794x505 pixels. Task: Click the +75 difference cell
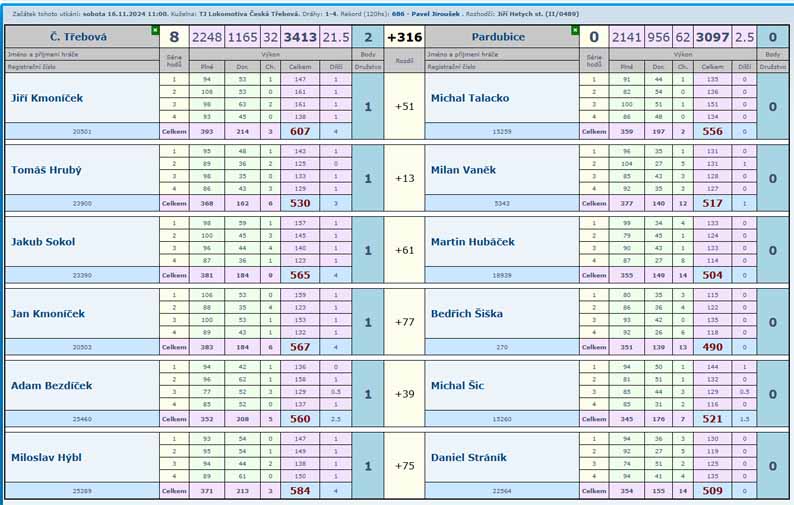coord(404,466)
